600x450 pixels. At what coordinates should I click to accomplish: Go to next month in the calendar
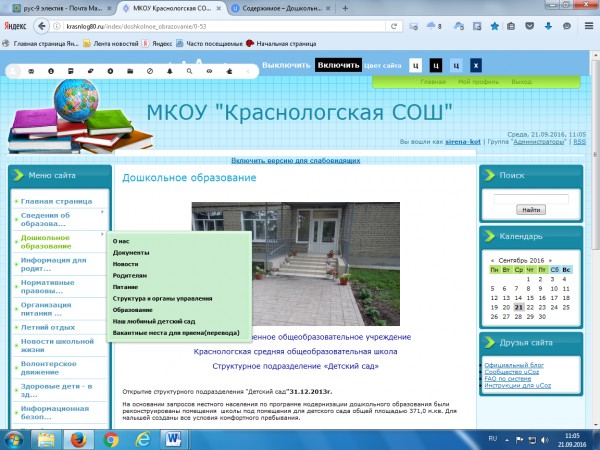tap(550, 261)
